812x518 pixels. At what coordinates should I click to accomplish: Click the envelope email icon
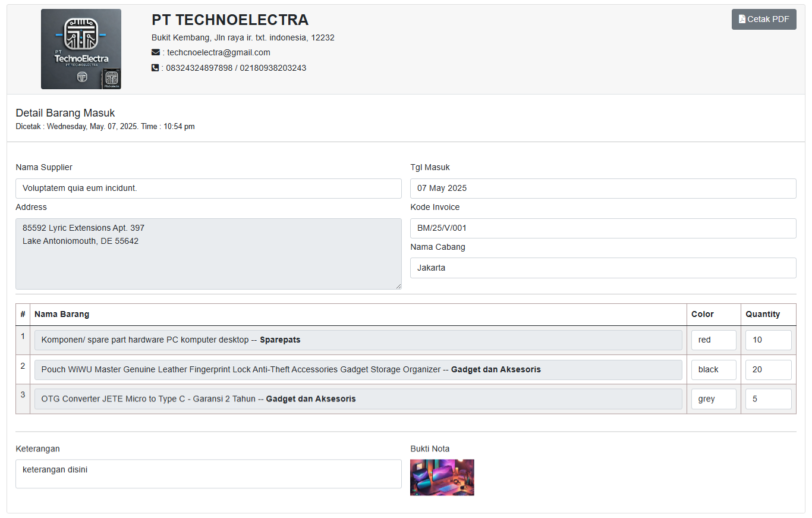[x=156, y=52]
